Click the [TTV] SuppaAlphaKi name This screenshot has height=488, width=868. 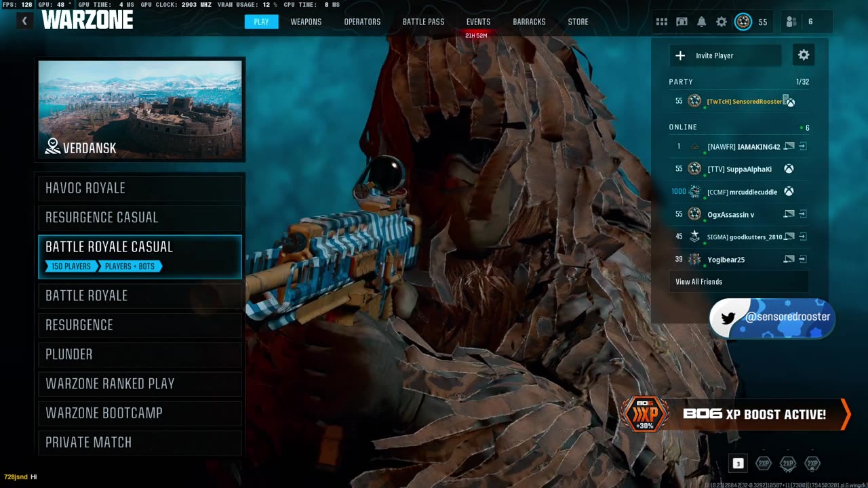tap(740, 169)
